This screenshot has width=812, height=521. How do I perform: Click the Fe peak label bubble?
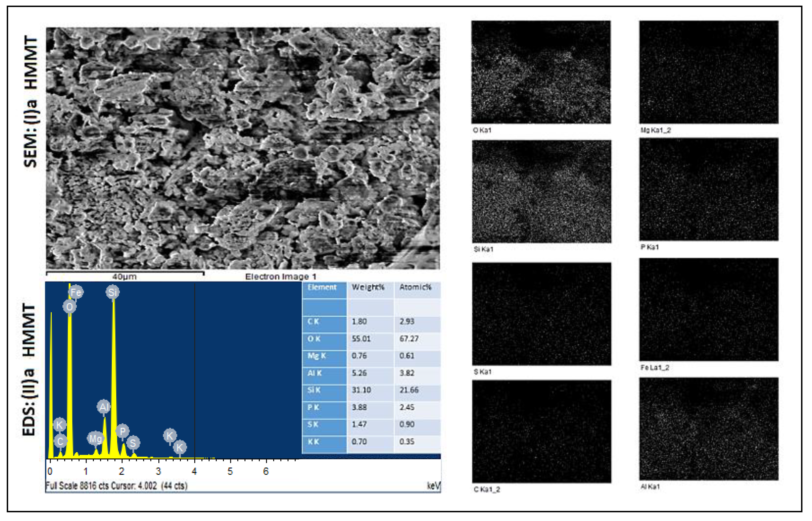pyautogui.click(x=76, y=292)
